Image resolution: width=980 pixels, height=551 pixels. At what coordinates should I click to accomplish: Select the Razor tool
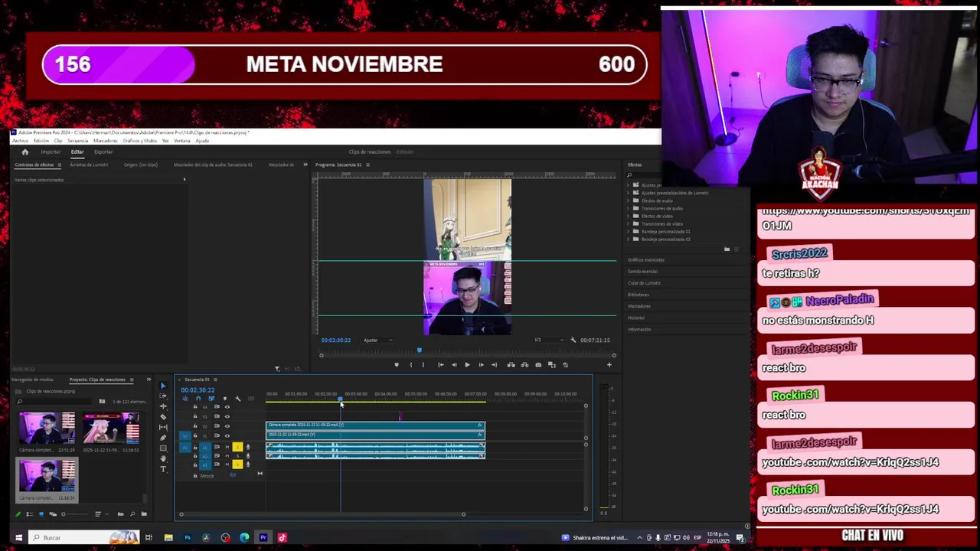click(163, 417)
